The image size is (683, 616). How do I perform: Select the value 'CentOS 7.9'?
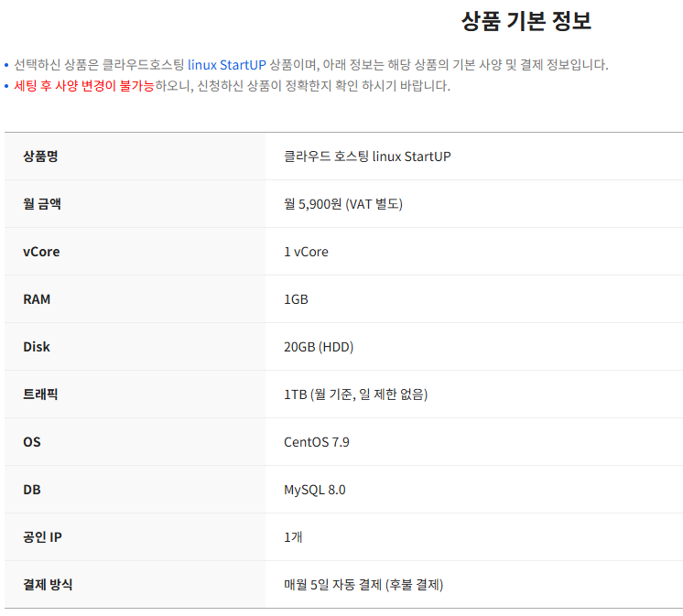pyautogui.click(x=317, y=442)
